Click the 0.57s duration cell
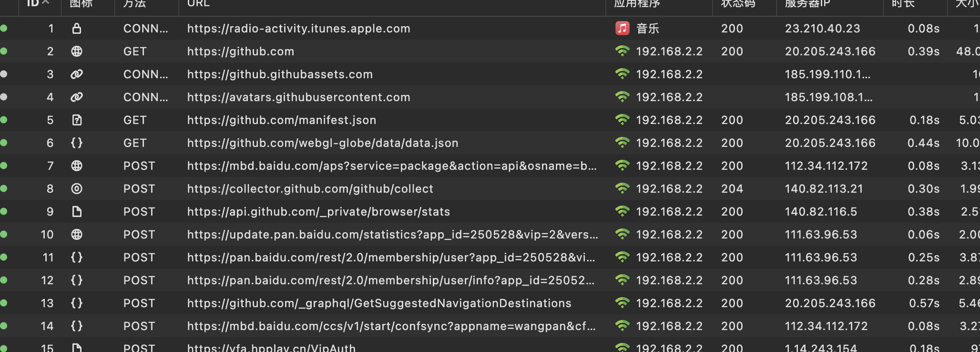This screenshot has height=352, width=980. click(924, 303)
